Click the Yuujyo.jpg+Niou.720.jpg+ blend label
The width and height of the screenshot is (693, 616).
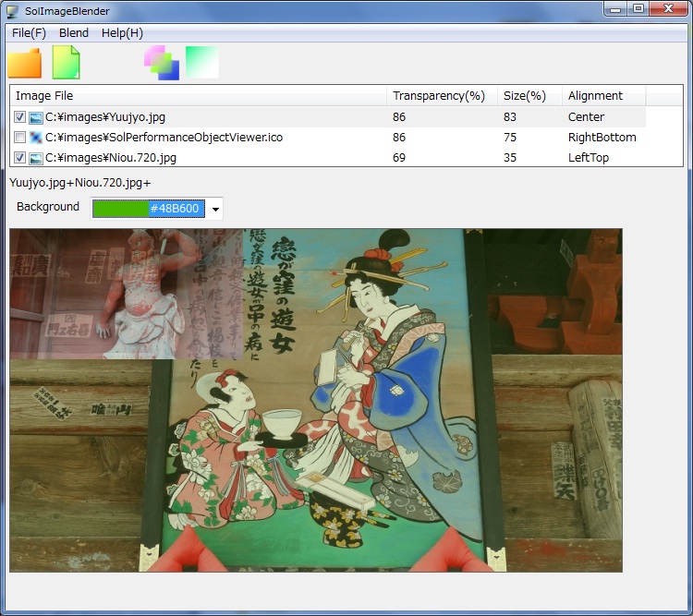pyautogui.click(x=80, y=183)
